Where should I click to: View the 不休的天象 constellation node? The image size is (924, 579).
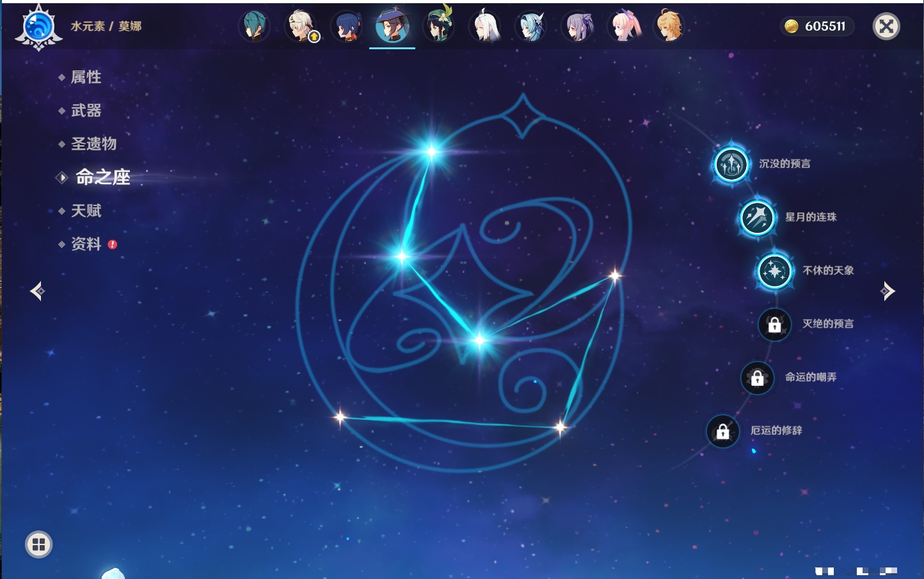click(x=775, y=271)
